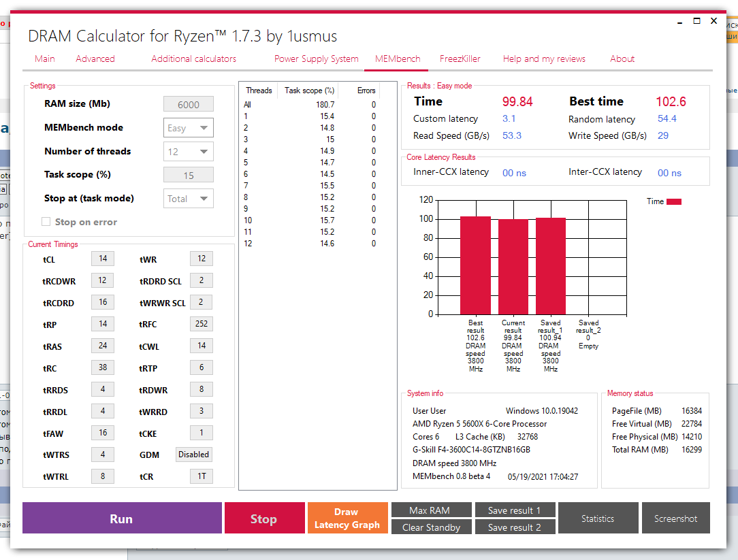Screen dimensions: 738x560
Task: Click the tRCDRD value box
Action: click(x=103, y=302)
